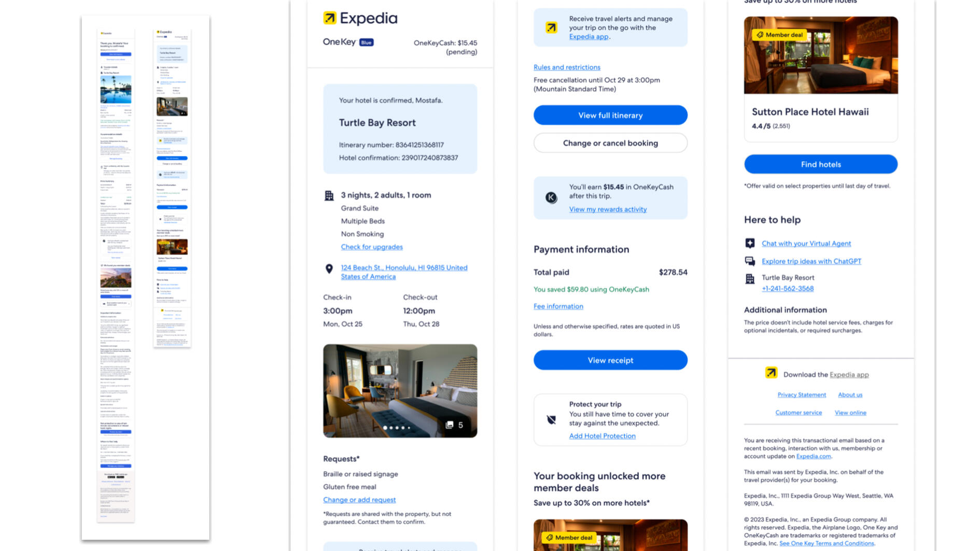Image resolution: width=980 pixels, height=551 pixels.
Task: Click the View receipt button
Action: tap(610, 360)
